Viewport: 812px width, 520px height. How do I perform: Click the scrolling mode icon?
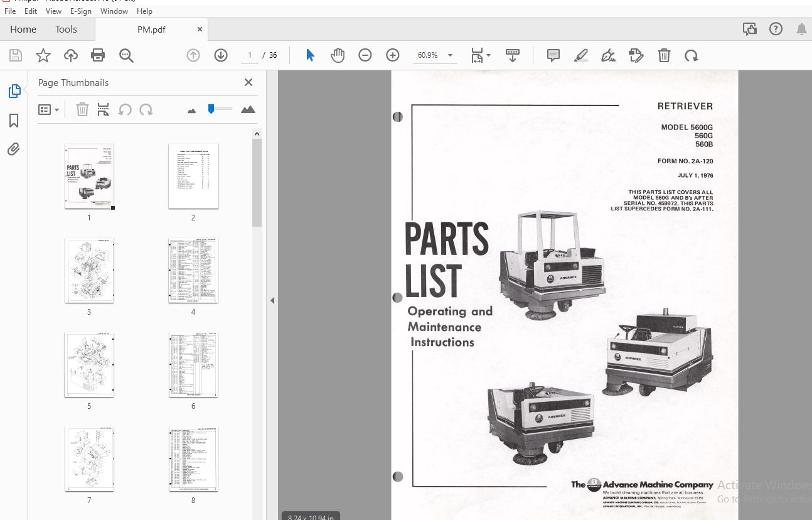[x=513, y=55]
